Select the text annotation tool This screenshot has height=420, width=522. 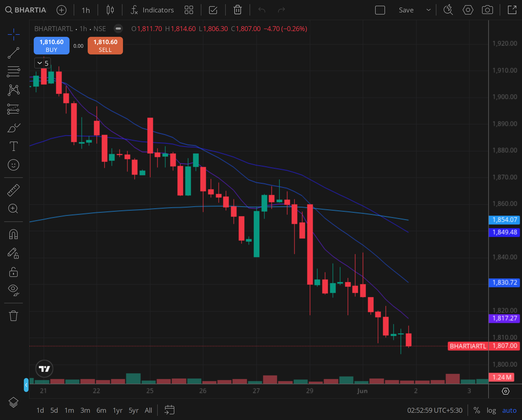coord(13,146)
